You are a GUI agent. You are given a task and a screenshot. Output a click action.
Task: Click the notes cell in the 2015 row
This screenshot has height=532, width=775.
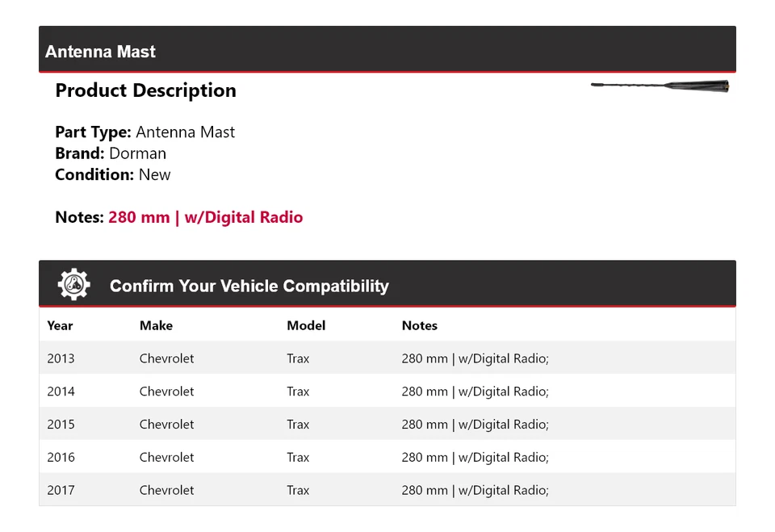point(475,424)
